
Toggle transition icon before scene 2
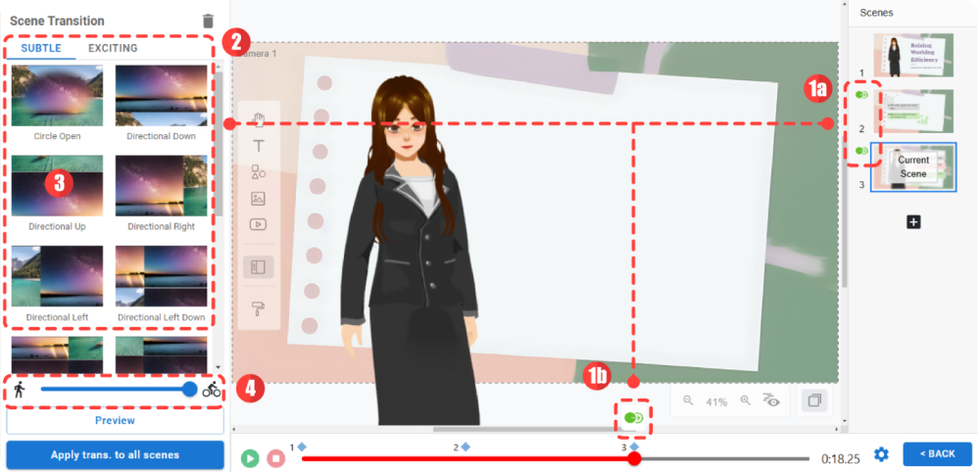point(861,95)
